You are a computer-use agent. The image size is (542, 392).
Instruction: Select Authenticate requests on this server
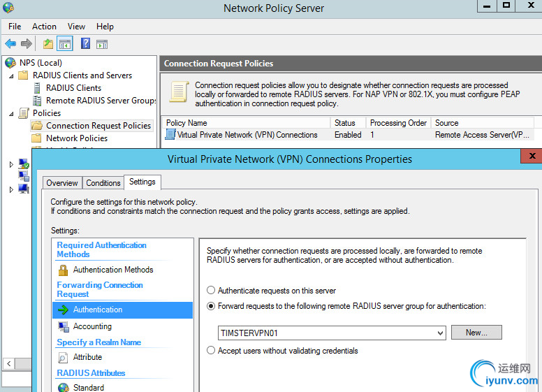[x=211, y=291]
